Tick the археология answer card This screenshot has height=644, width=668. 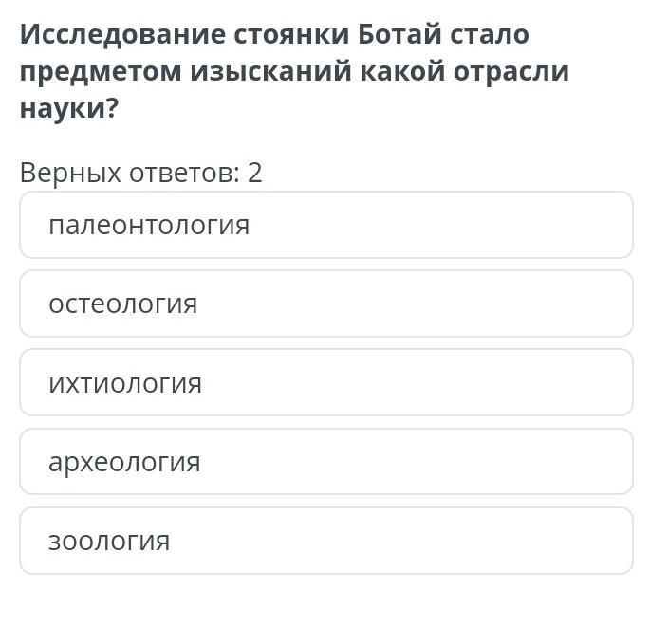(x=326, y=462)
